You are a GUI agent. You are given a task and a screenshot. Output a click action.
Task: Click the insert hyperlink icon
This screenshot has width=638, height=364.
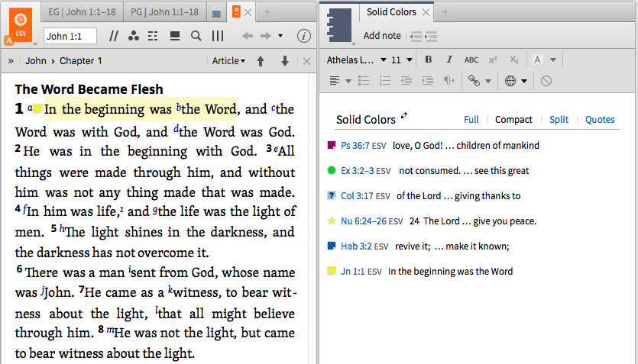point(474,80)
